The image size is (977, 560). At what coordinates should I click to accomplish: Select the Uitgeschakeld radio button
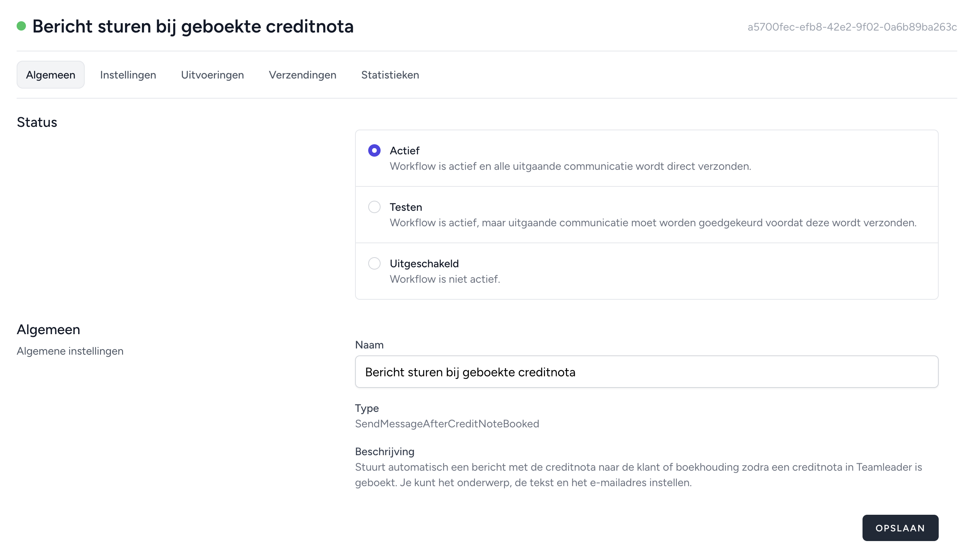click(374, 263)
